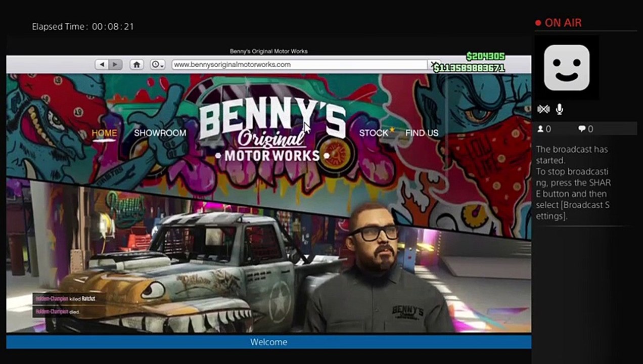
Task: Click the $204305 cash amount
Action: [x=485, y=57]
